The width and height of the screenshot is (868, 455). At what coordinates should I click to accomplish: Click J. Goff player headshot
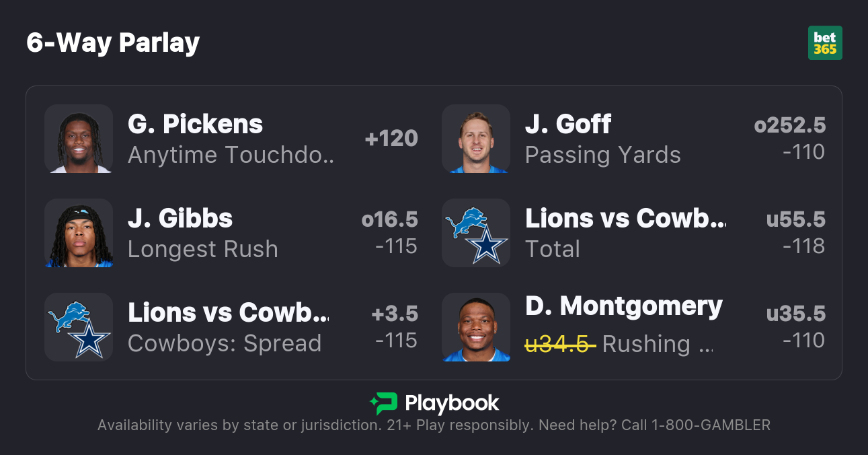coord(476,139)
